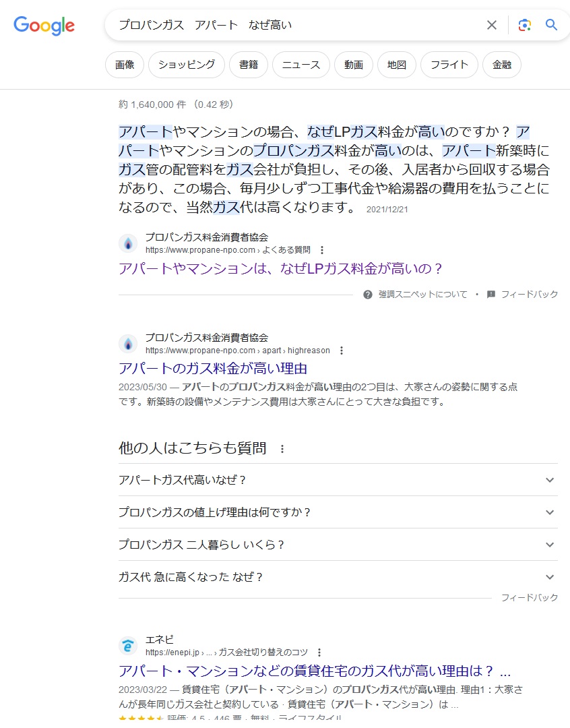The width and height of the screenshot is (570, 728).
Task: Select the ショッピング filter tab
Action: pos(187,65)
